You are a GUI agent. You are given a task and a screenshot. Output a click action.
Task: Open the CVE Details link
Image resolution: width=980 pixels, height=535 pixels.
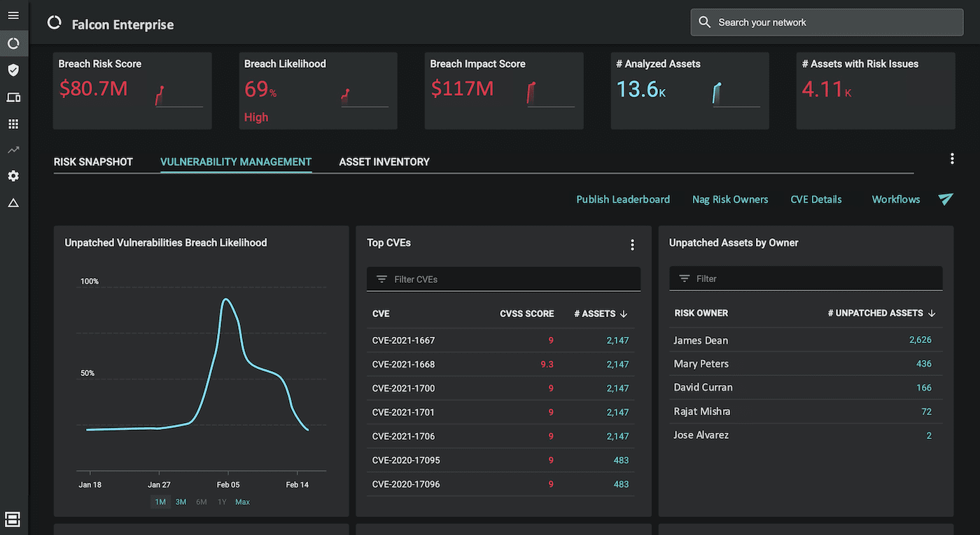816,200
